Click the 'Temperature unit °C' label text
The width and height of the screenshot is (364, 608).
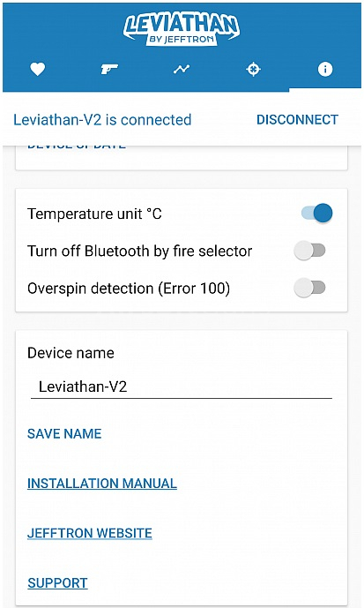point(94,214)
